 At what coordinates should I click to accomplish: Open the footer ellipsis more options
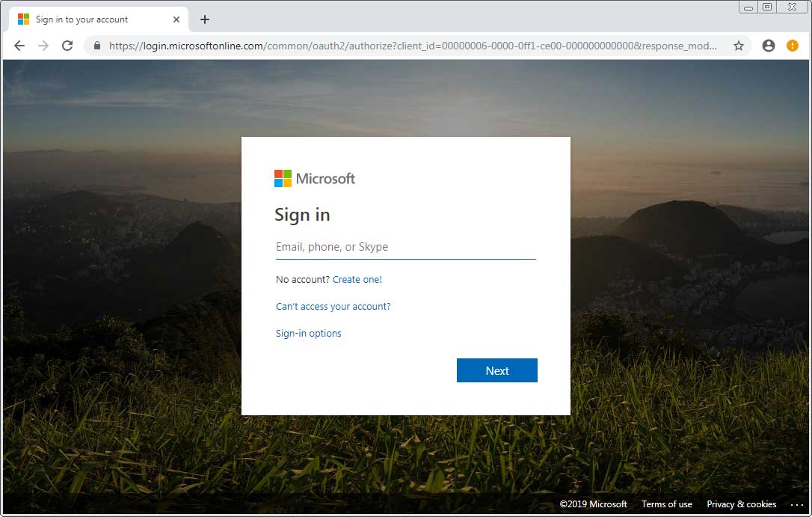pos(796,504)
